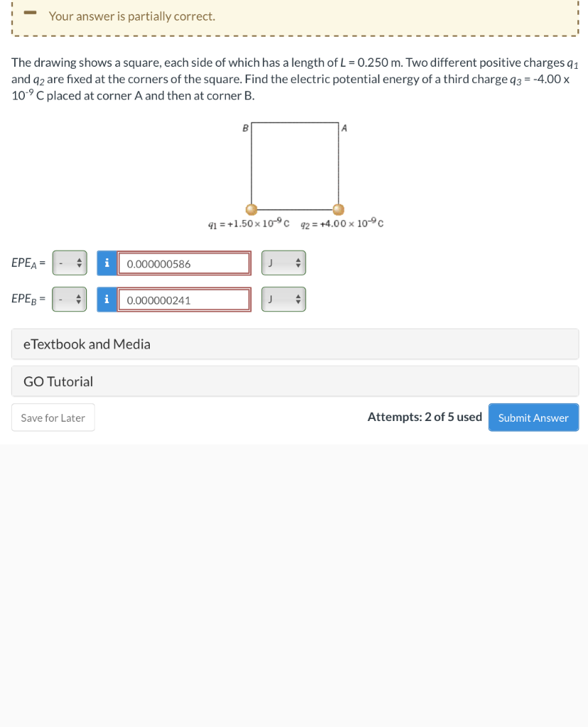This screenshot has width=588, height=727.
Task: Click the charge q2 sphere in the diagram
Action: pyautogui.click(x=339, y=209)
